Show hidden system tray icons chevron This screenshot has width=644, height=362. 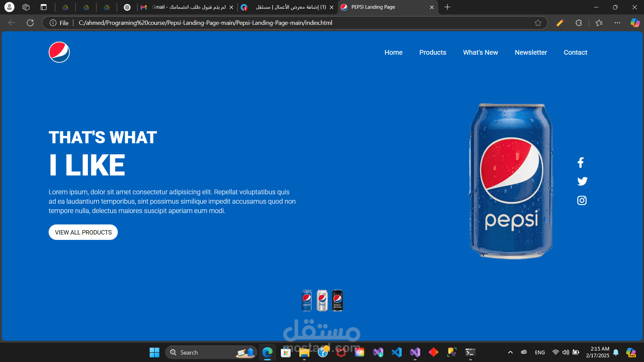tap(510, 352)
